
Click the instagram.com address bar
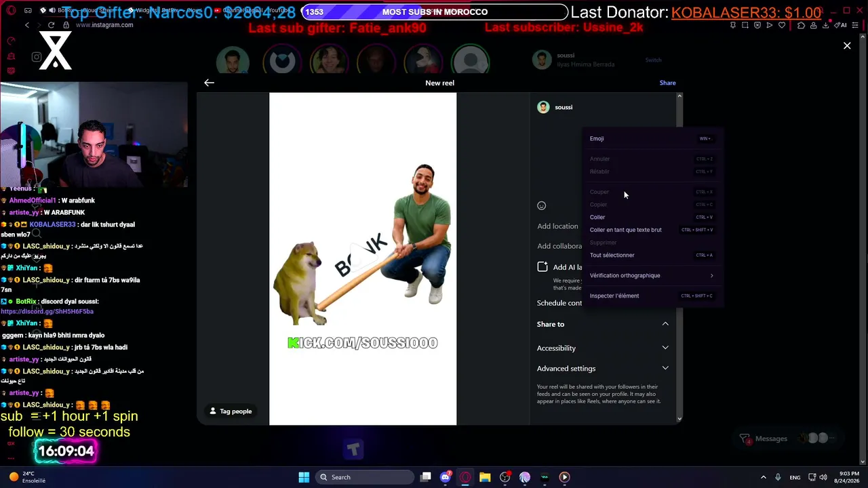[x=104, y=25]
